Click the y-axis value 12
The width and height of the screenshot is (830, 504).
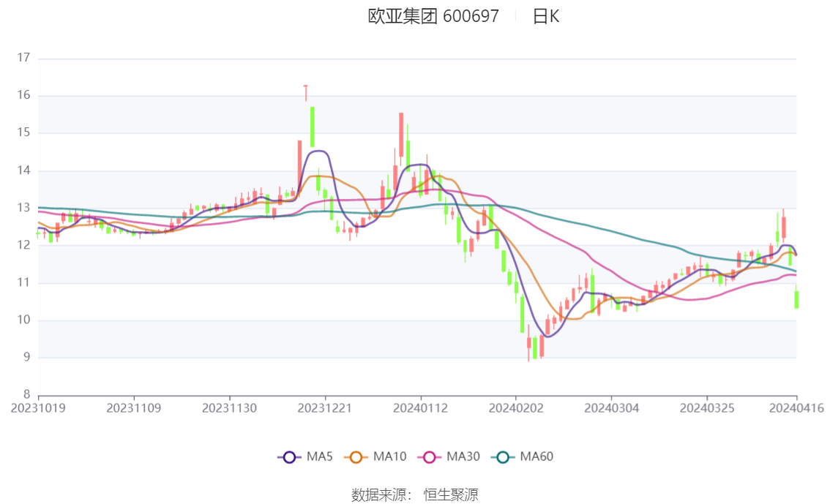23,245
